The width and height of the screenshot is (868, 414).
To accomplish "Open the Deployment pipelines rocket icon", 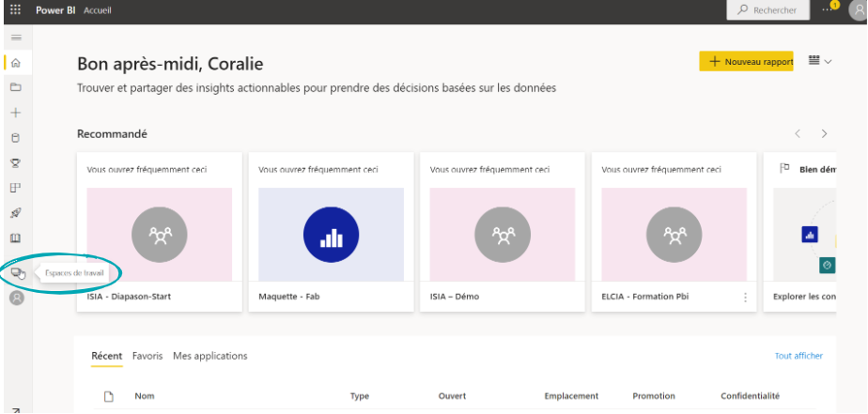I will (15, 213).
